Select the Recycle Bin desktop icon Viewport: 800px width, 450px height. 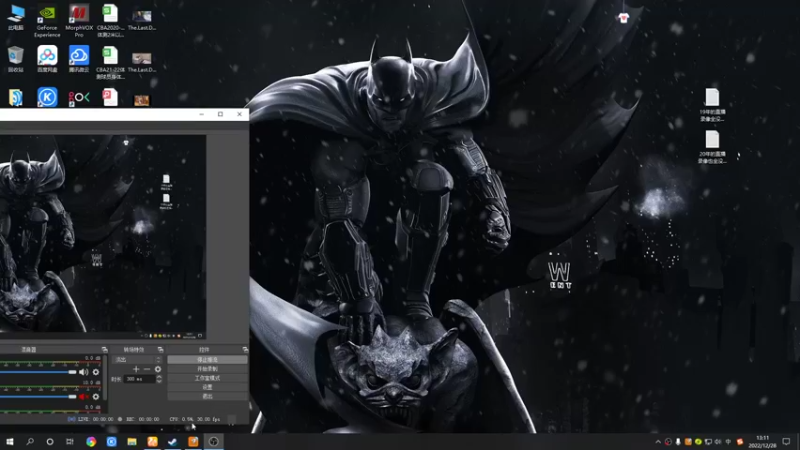(16, 59)
